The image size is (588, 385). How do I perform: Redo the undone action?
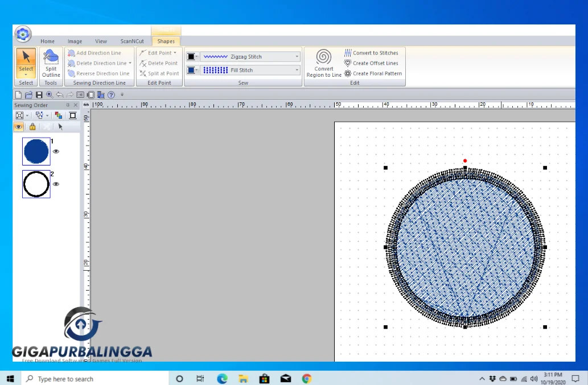(x=70, y=95)
